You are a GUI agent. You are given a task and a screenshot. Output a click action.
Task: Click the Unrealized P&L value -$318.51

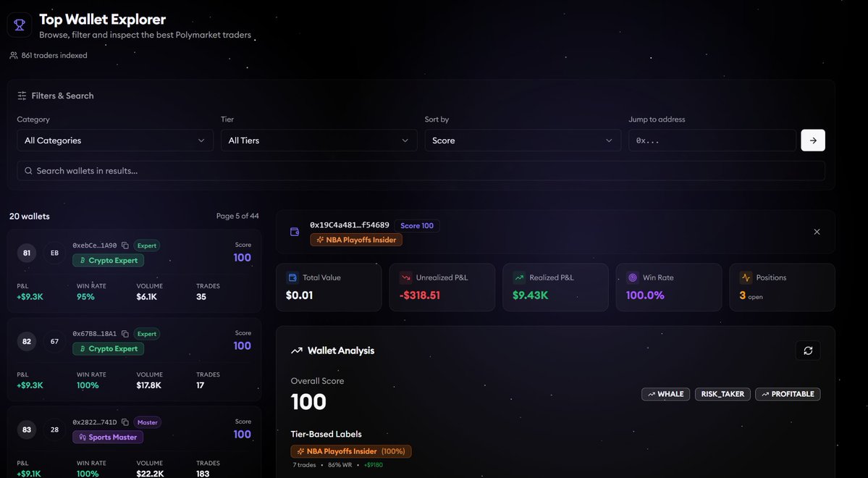coord(420,295)
